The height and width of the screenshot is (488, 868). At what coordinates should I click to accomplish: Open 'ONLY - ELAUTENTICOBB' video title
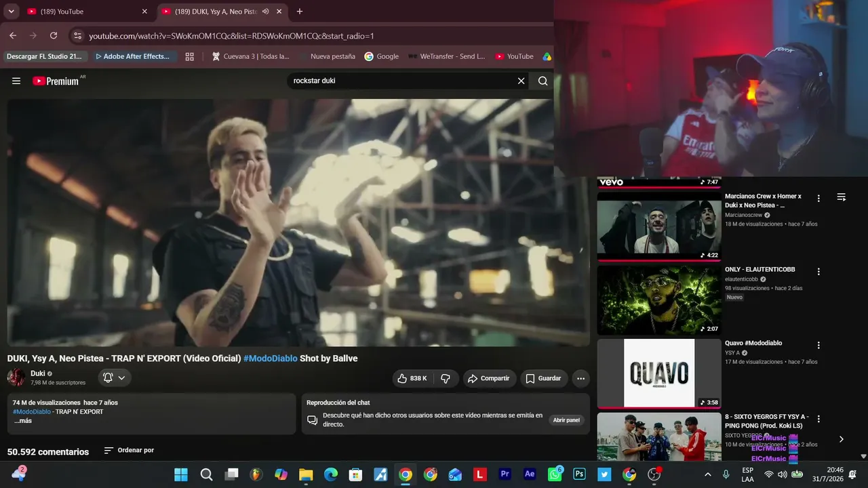760,269
